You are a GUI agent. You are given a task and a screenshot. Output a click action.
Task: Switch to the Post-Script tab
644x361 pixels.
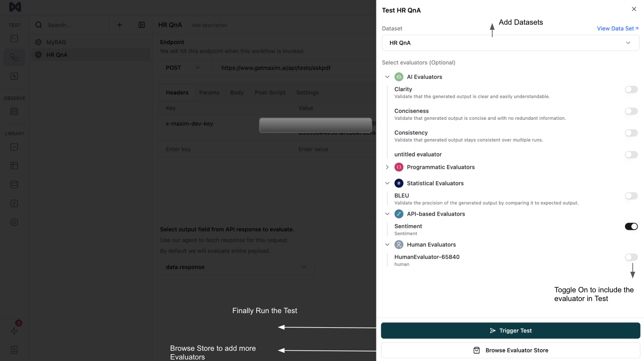[x=270, y=92]
